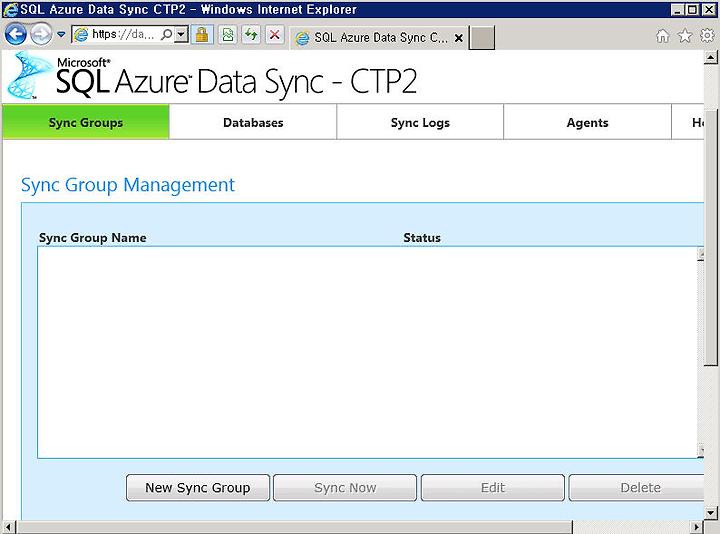Maximize the Internet Explorer window
The width and height of the screenshot is (720, 534).
692,10
